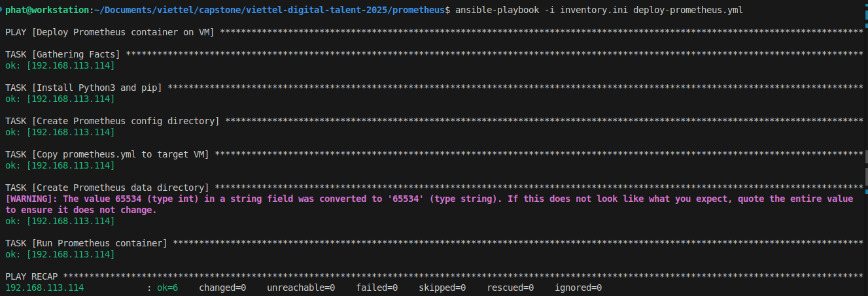Click the ok result under Install Python3 task
This screenshot has height=296, width=868.
60,99
